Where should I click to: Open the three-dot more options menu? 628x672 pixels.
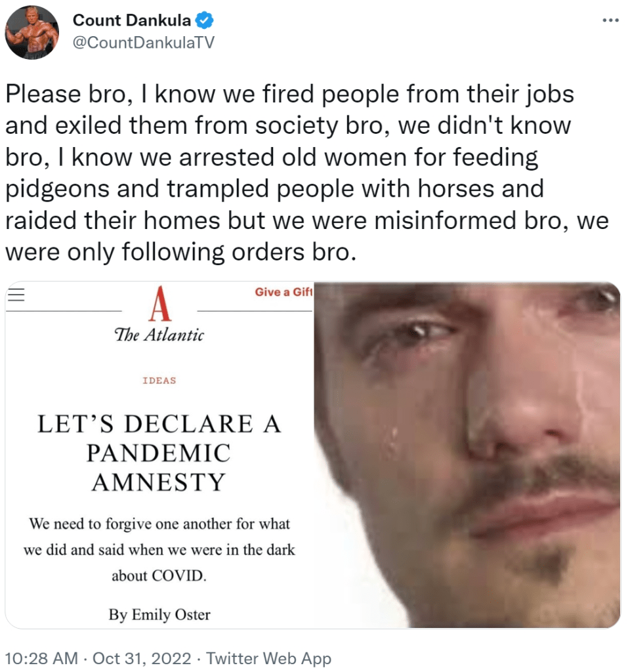[x=610, y=20]
